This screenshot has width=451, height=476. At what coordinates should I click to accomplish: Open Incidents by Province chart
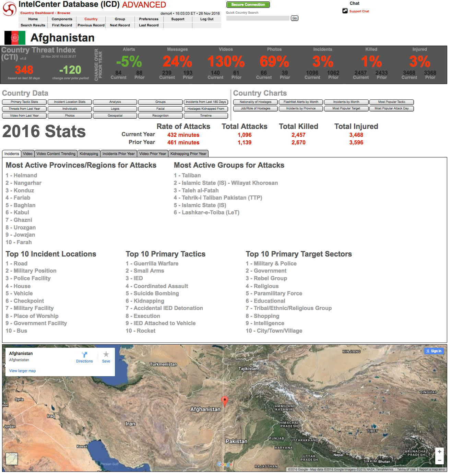click(x=301, y=109)
